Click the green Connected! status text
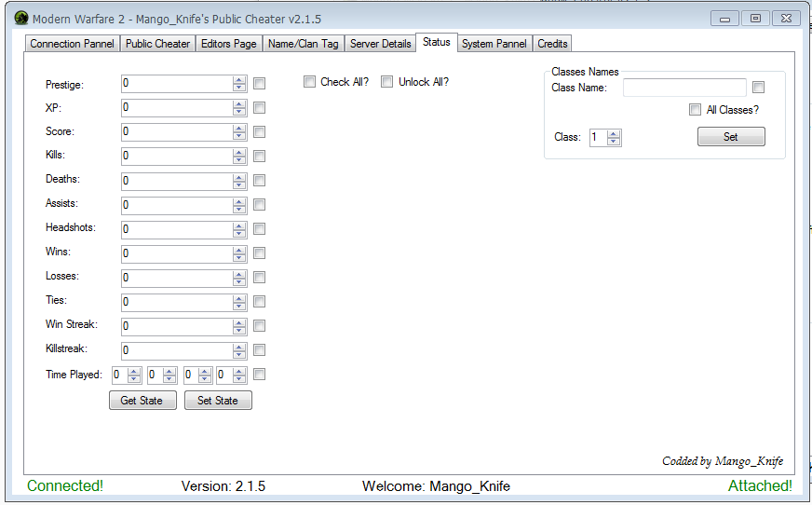This screenshot has width=812, height=505. click(x=65, y=485)
